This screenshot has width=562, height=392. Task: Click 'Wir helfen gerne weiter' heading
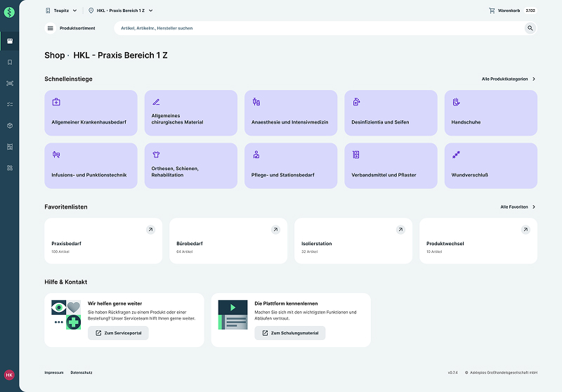point(115,303)
